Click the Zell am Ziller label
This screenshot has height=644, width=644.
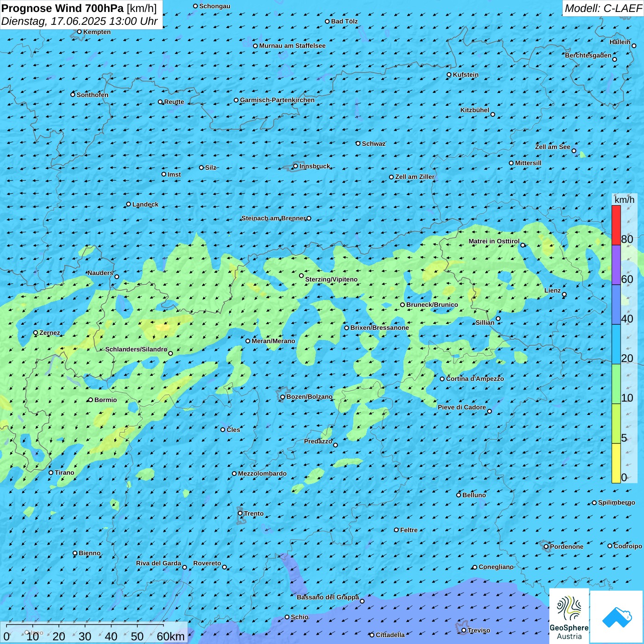(x=415, y=177)
